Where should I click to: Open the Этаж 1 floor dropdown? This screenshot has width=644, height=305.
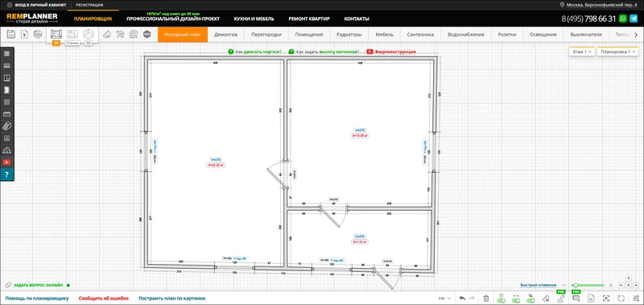(x=582, y=52)
